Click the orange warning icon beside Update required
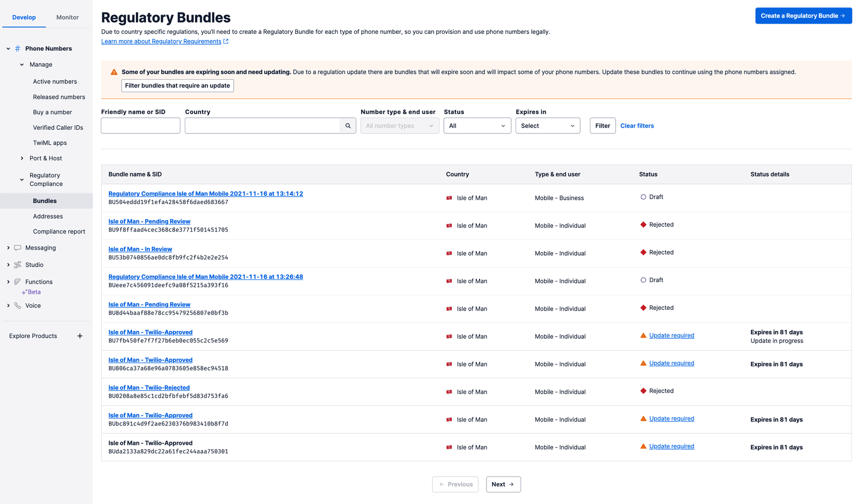This screenshot has width=862, height=504. coord(643,335)
